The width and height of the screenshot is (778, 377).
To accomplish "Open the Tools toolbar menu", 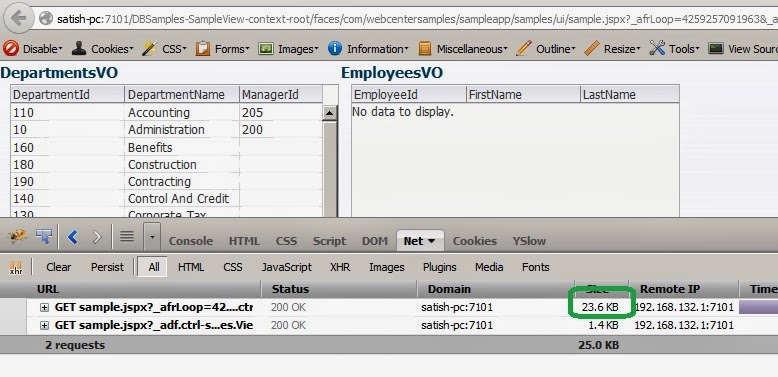I will (674, 49).
